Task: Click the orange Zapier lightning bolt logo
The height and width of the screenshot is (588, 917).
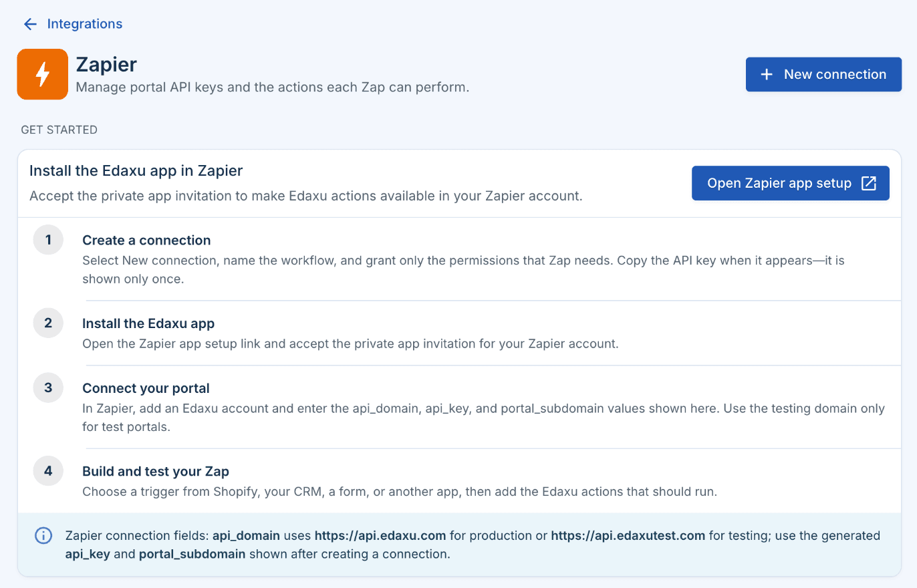Action: (x=43, y=74)
